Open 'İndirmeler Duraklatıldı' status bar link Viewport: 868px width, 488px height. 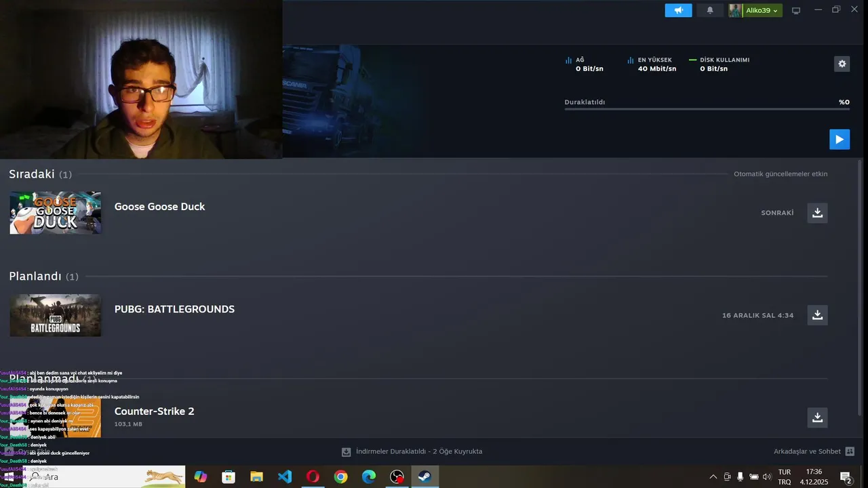(x=412, y=451)
